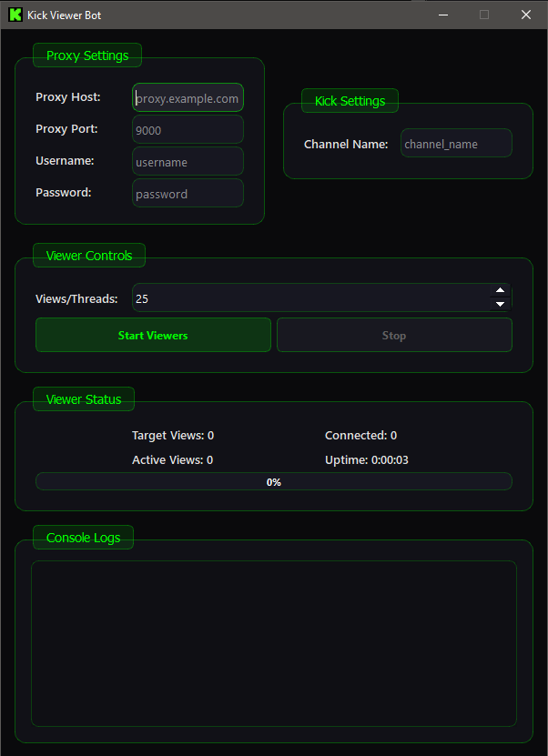Click the Viewer Controls section label
Image resolution: width=548 pixels, height=756 pixels.
pyautogui.click(x=88, y=255)
